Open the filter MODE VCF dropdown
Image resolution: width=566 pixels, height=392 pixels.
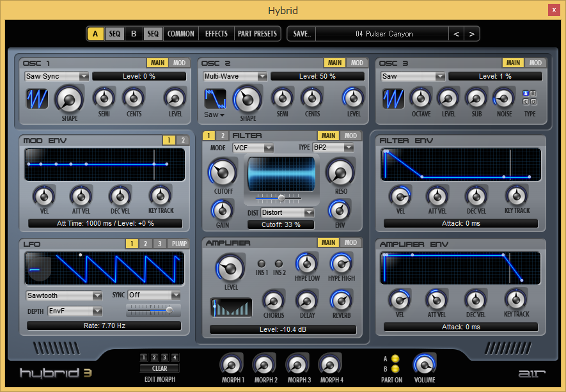(253, 148)
